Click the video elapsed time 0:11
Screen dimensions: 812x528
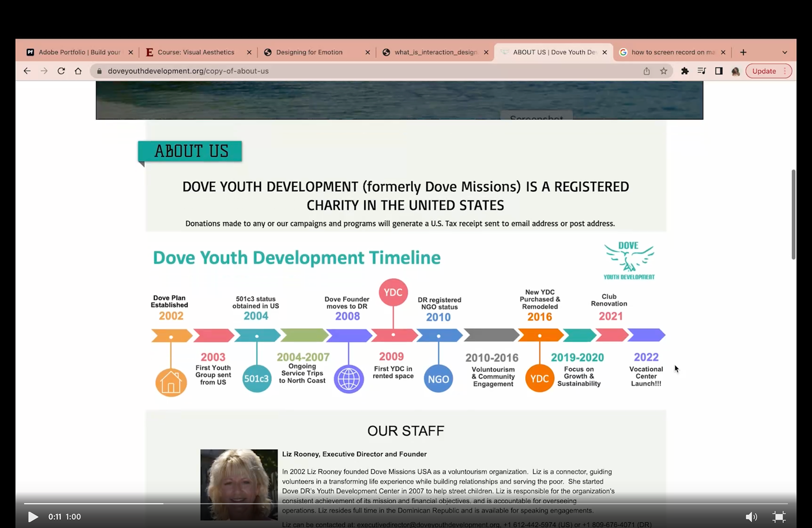coord(55,517)
